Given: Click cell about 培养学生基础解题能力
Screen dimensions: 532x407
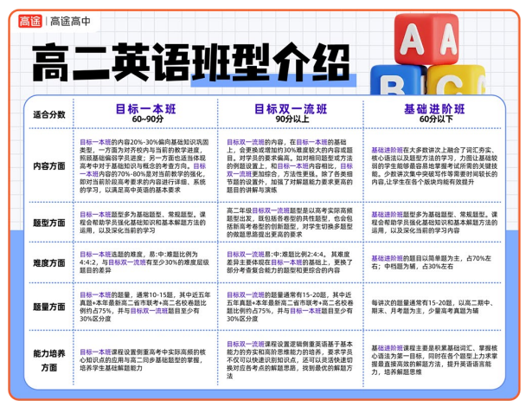Looking at the screenshot, I should (x=143, y=360).
